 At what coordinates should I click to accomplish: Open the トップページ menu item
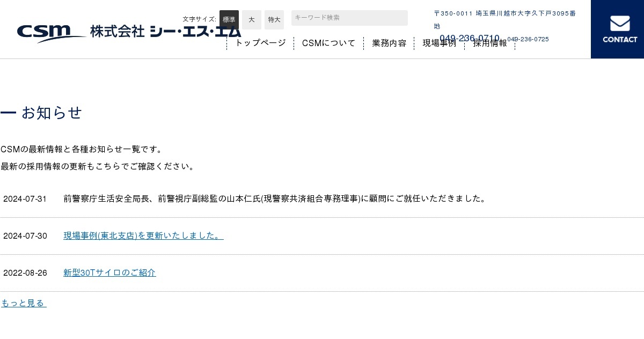[x=260, y=43]
